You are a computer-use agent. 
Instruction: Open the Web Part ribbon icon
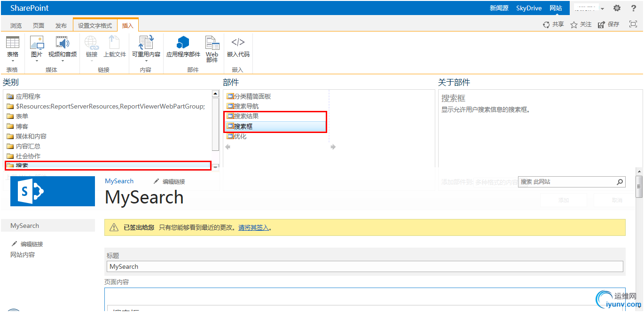pos(212,43)
